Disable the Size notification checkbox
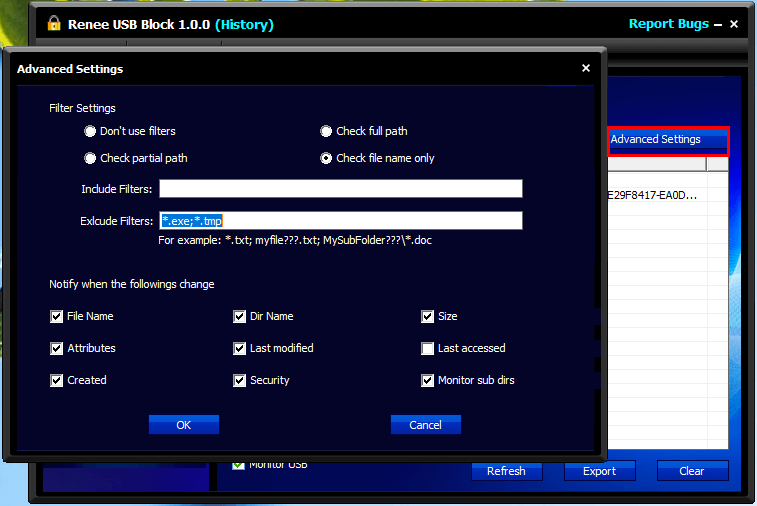This screenshot has height=506, width=757. click(428, 316)
